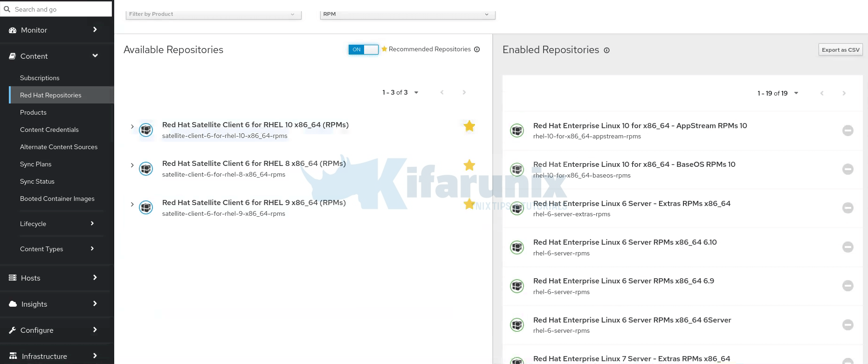
Task: Click repo icon for RHEL 6 Server RPMs 6.10
Action: pyautogui.click(x=517, y=247)
